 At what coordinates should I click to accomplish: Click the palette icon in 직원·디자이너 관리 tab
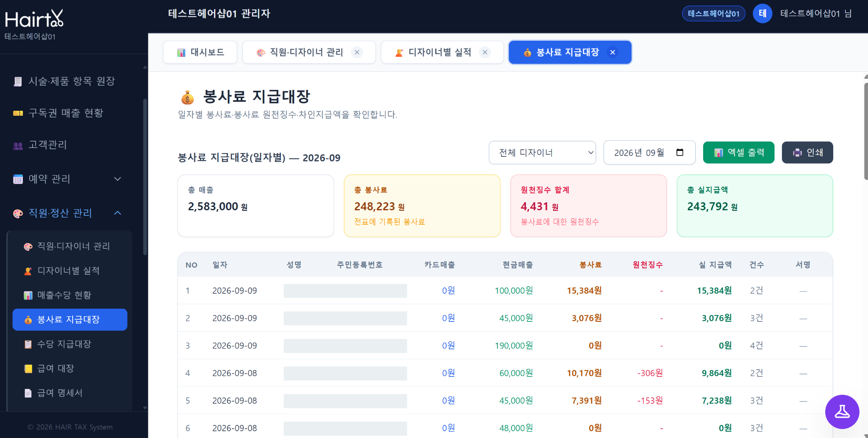click(x=261, y=53)
